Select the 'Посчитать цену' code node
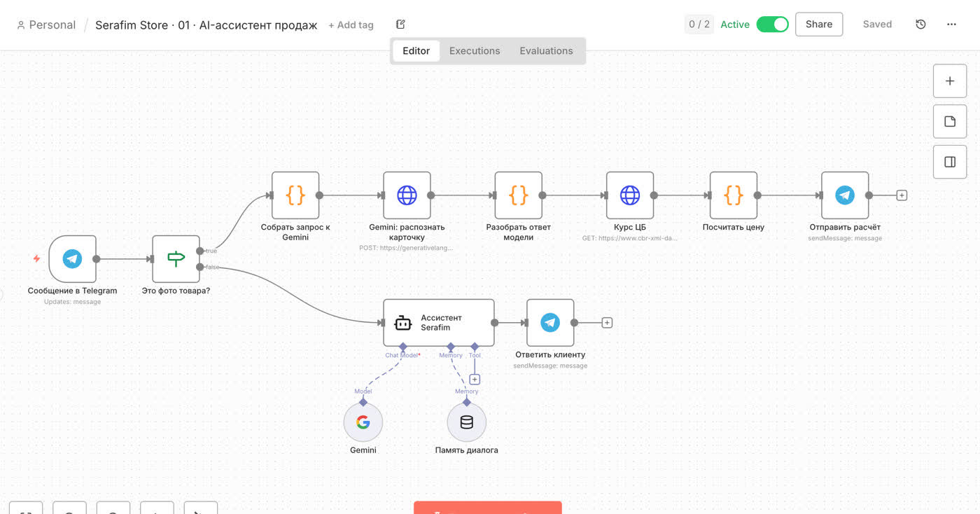 733,195
